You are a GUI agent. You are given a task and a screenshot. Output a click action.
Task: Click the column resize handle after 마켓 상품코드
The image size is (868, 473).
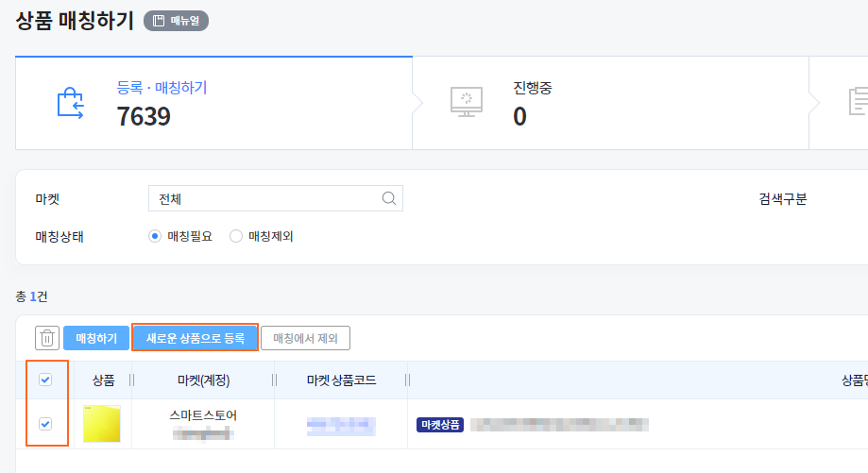(408, 380)
